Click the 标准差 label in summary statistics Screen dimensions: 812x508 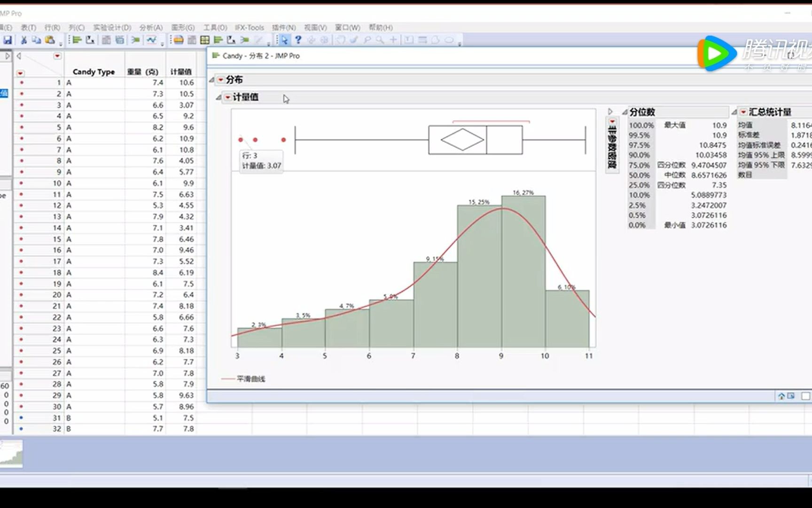pyautogui.click(x=749, y=135)
